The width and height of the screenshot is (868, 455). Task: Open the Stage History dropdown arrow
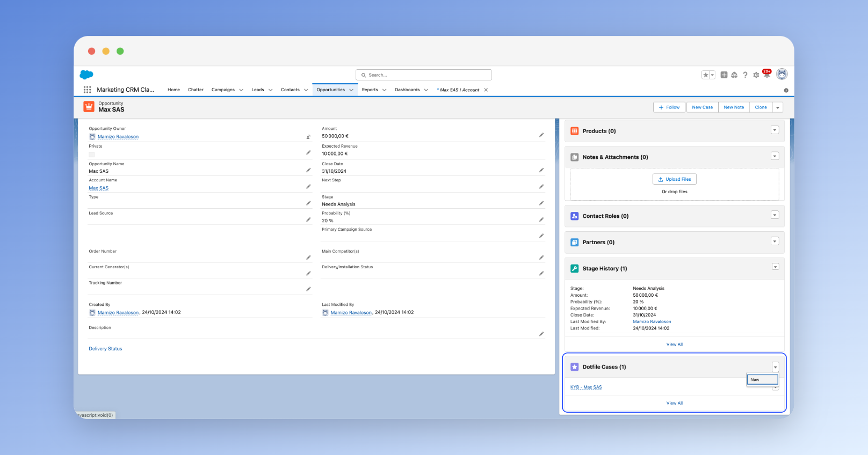coord(775,267)
